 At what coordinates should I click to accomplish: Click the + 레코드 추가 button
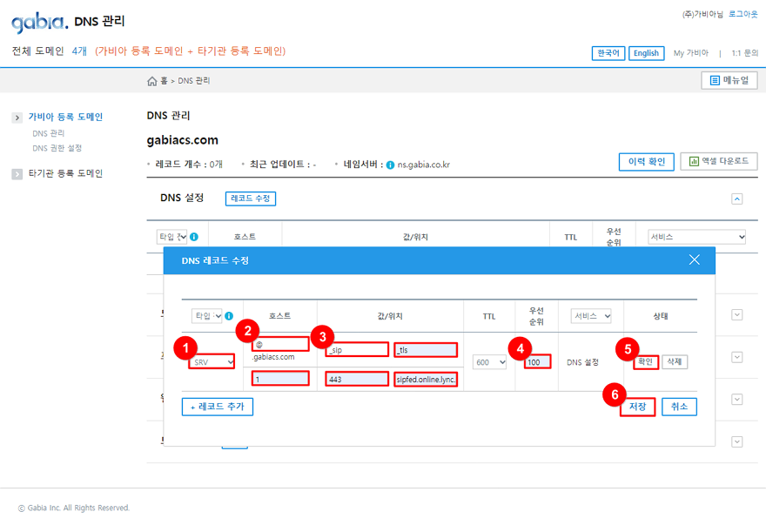(x=218, y=407)
